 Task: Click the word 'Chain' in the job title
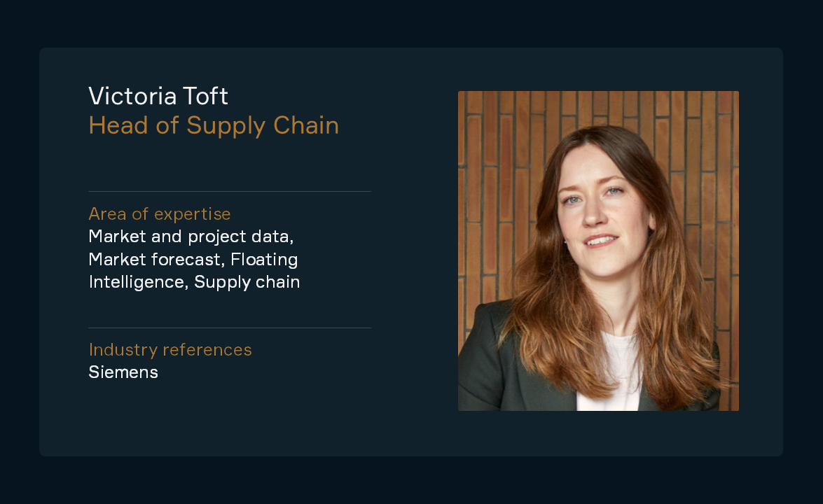306,125
